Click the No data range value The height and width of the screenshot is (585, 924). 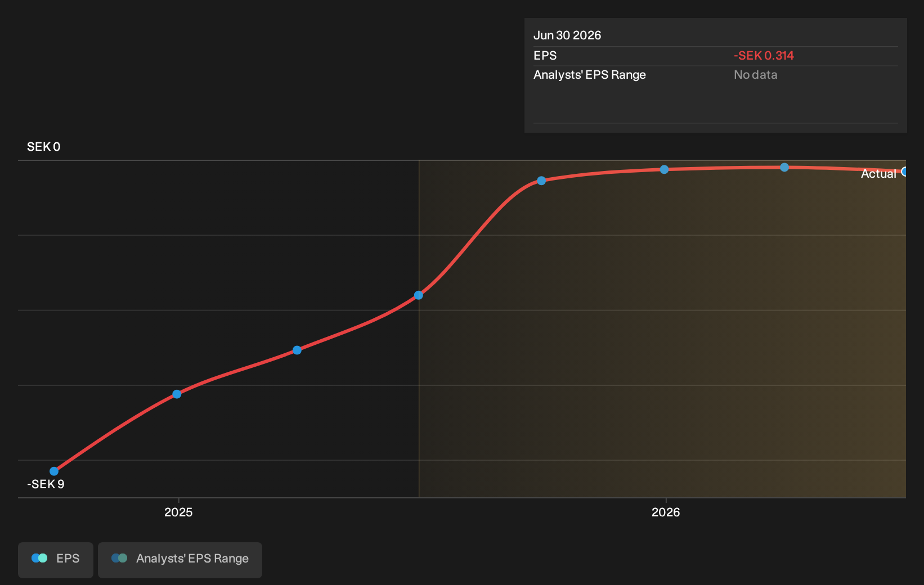point(756,75)
